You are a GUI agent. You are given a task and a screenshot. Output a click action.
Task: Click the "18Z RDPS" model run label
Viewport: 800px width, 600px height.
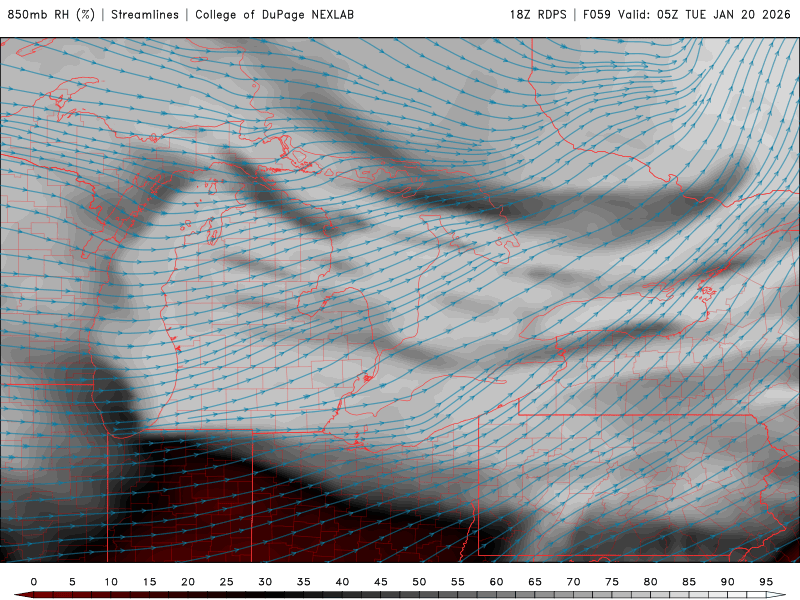click(538, 14)
